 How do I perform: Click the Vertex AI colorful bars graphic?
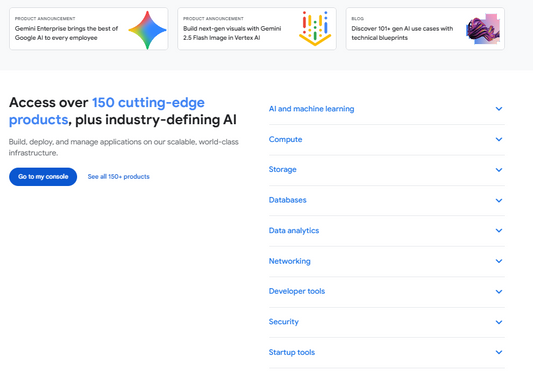(315, 29)
